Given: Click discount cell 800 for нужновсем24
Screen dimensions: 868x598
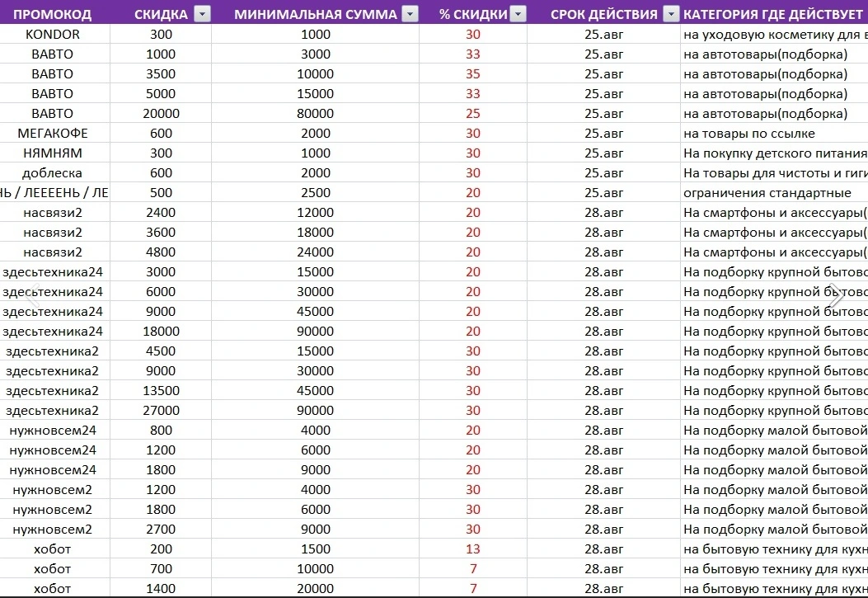Looking at the screenshot, I should pyautogui.click(x=161, y=431).
